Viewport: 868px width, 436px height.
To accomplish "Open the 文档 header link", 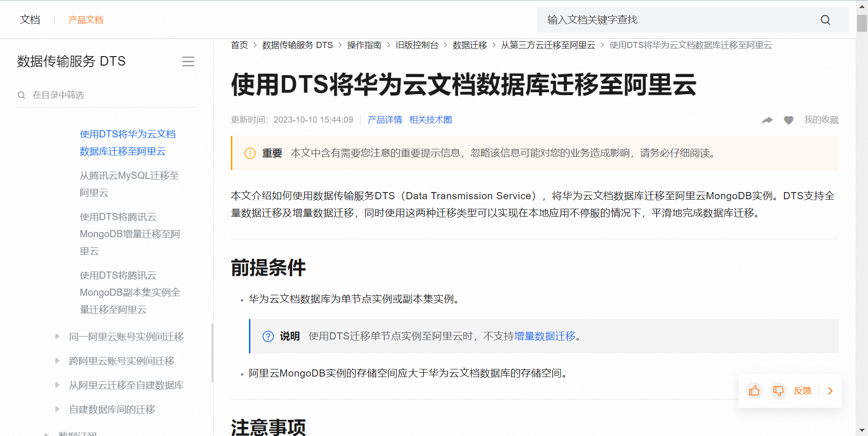I will [30, 20].
